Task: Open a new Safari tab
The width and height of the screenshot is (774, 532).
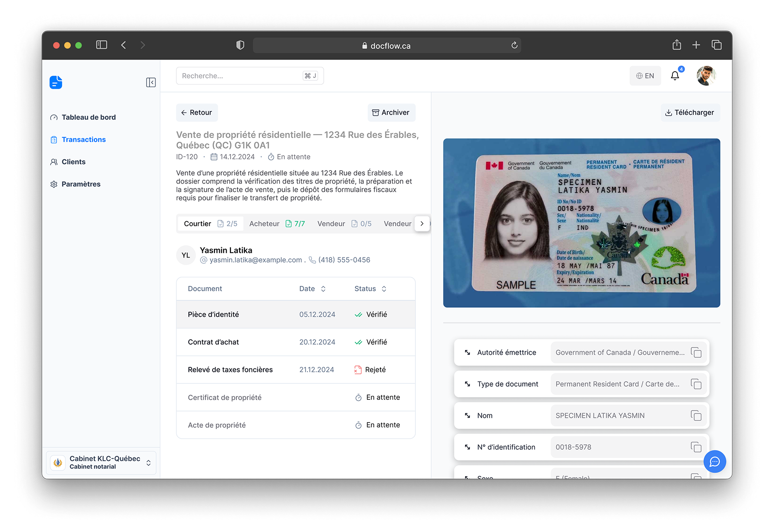Action: [x=696, y=45]
